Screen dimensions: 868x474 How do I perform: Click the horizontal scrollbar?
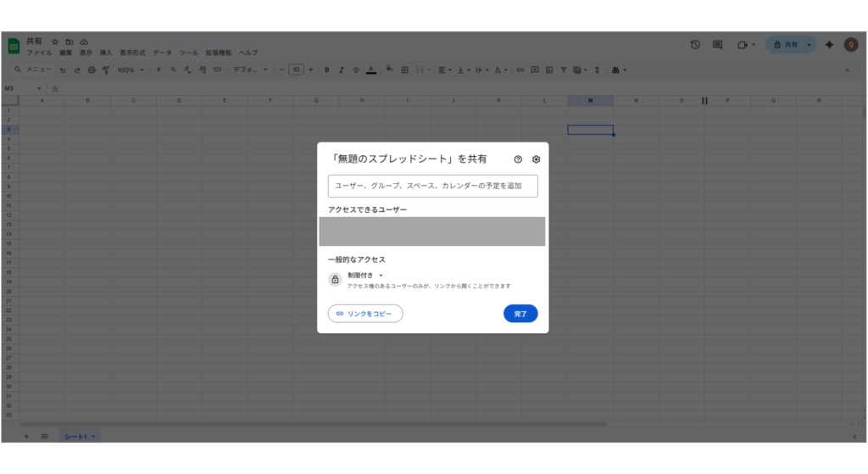314,424
